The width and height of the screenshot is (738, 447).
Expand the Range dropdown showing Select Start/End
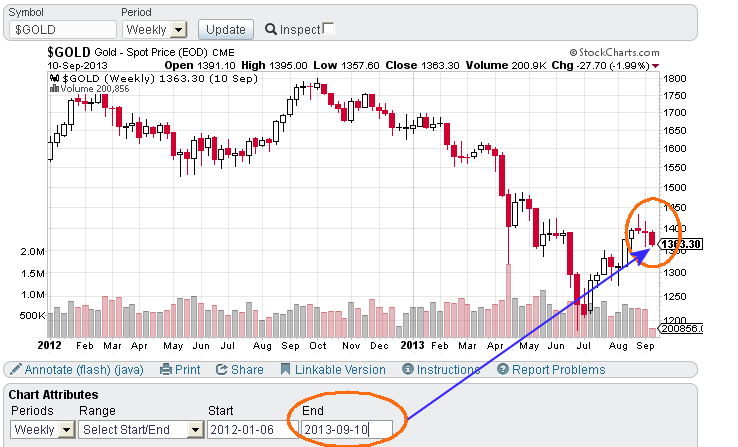pyautogui.click(x=141, y=430)
